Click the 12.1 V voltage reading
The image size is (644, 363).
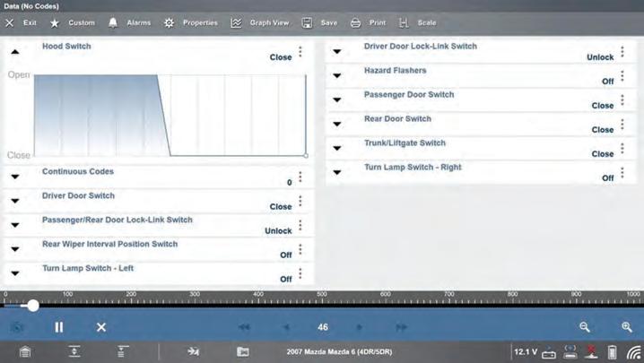[x=526, y=352]
